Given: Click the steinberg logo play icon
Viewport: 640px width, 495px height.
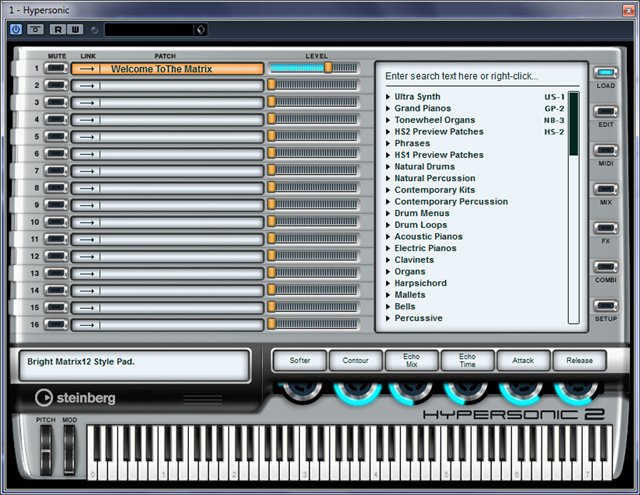Looking at the screenshot, I should coord(44,397).
